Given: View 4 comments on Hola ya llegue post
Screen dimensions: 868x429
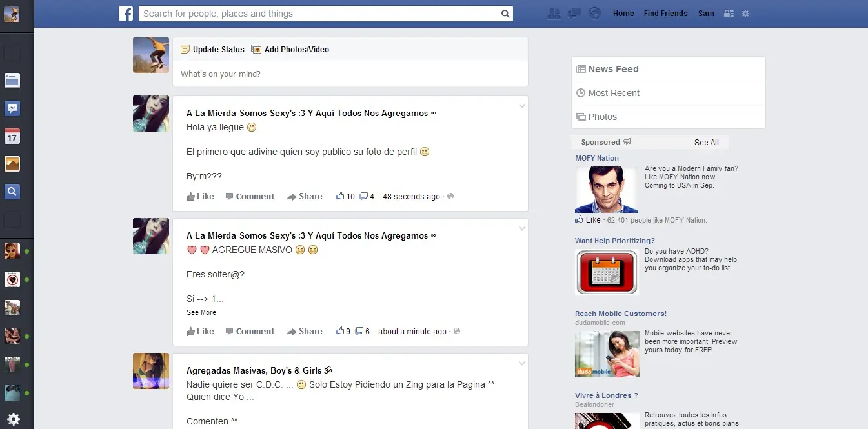Looking at the screenshot, I should click(x=367, y=197).
